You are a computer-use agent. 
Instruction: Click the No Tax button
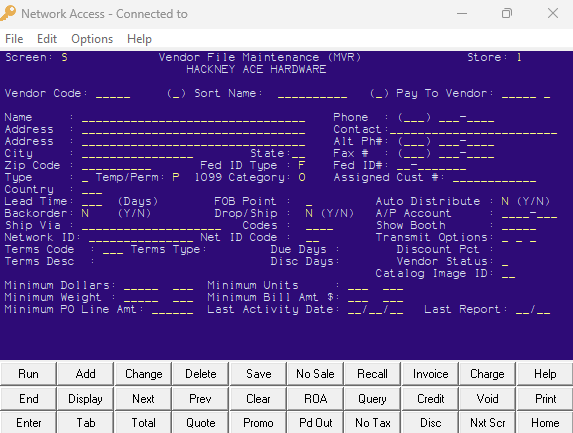372,423
